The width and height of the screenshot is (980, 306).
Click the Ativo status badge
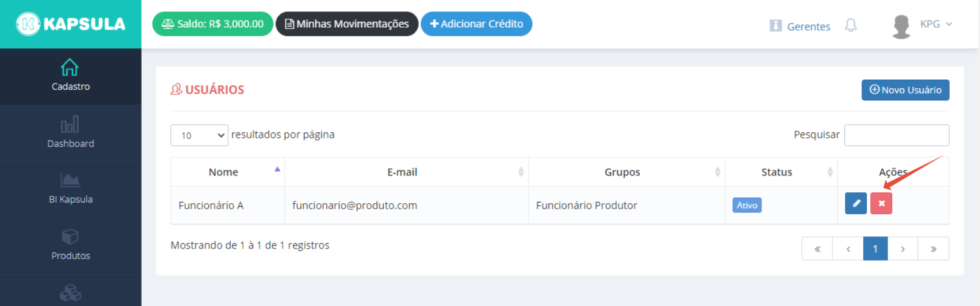[747, 206]
